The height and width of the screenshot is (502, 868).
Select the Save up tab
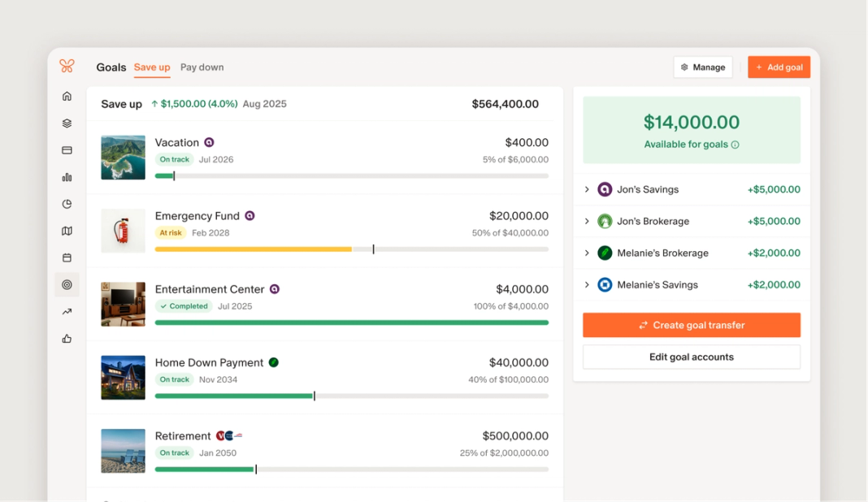152,67
